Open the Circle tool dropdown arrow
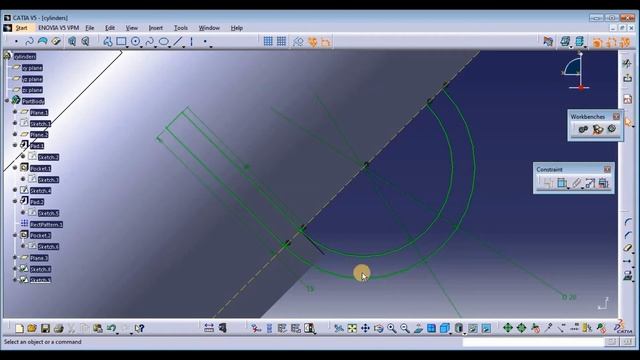The width and height of the screenshot is (640, 360). coord(142,47)
